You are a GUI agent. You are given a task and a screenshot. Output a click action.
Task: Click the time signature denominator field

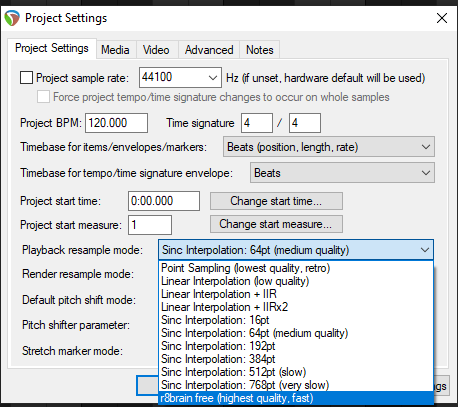coord(305,123)
